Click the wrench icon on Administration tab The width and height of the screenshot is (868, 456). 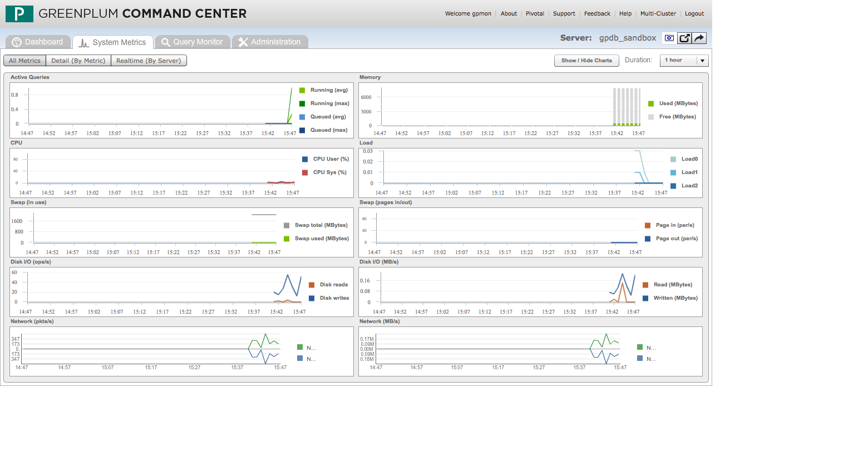pyautogui.click(x=243, y=42)
